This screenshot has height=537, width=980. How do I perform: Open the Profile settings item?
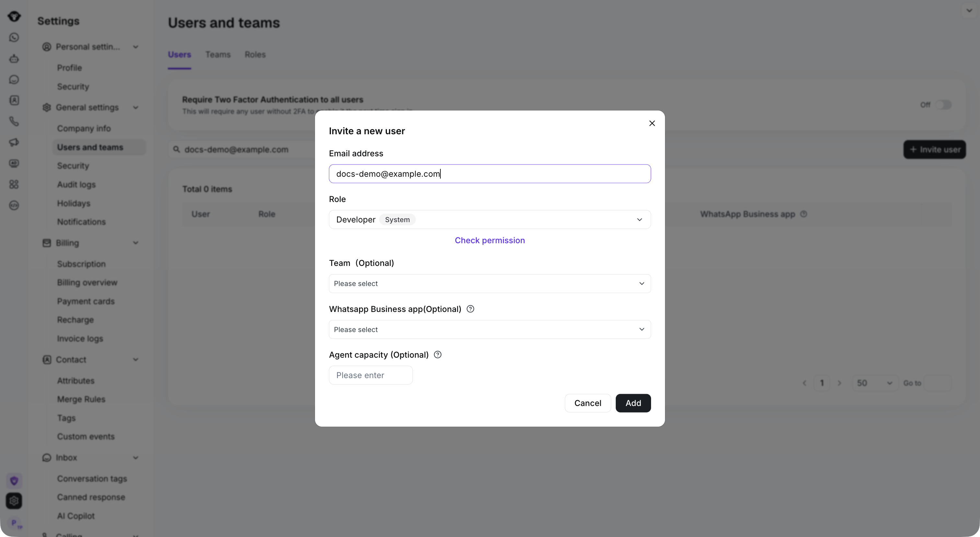(69, 68)
